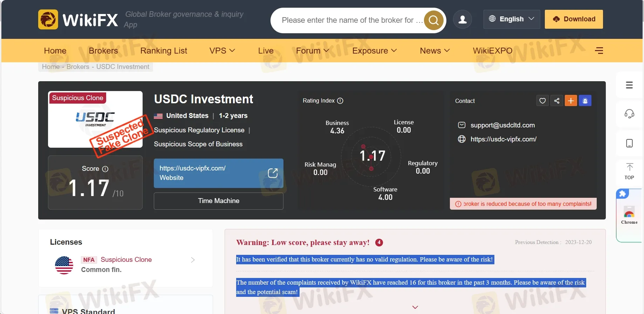
Task: Open the Brokers menu item
Action: [x=103, y=51]
